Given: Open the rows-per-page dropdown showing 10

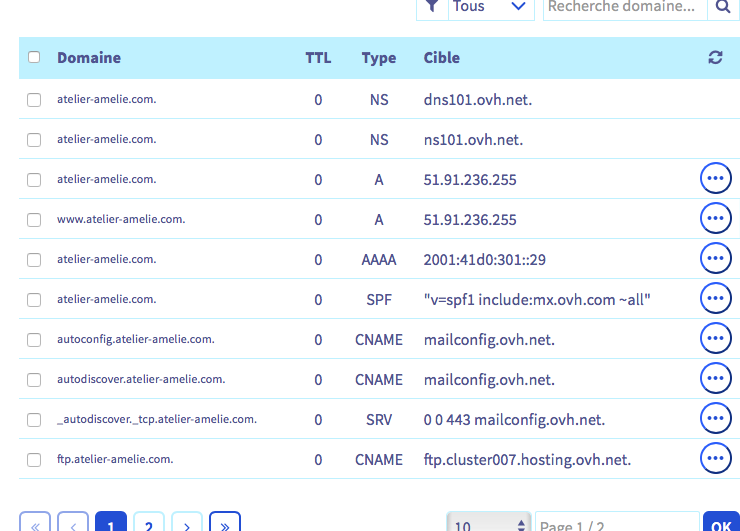Looking at the screenshot, I should tap(487, 524).
